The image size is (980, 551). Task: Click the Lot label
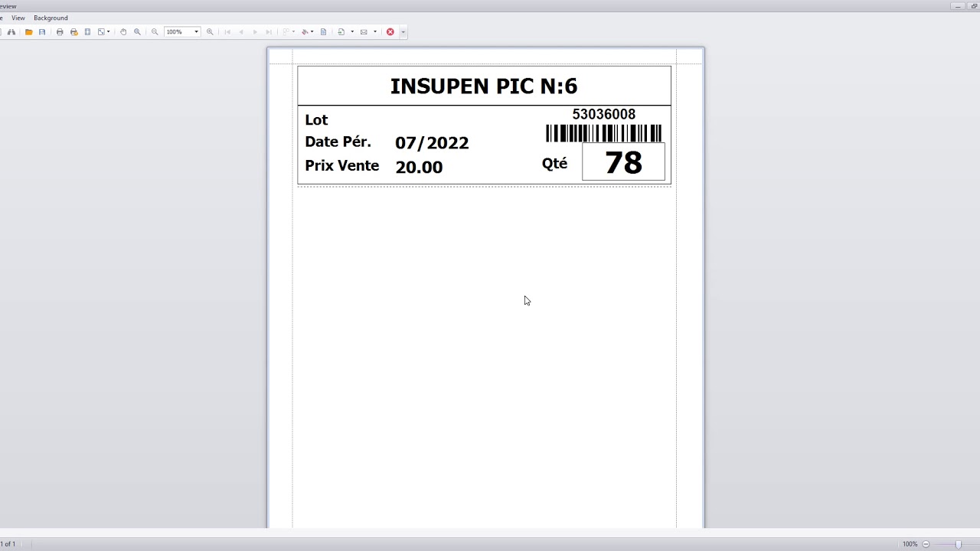click(x=316, y=119)
